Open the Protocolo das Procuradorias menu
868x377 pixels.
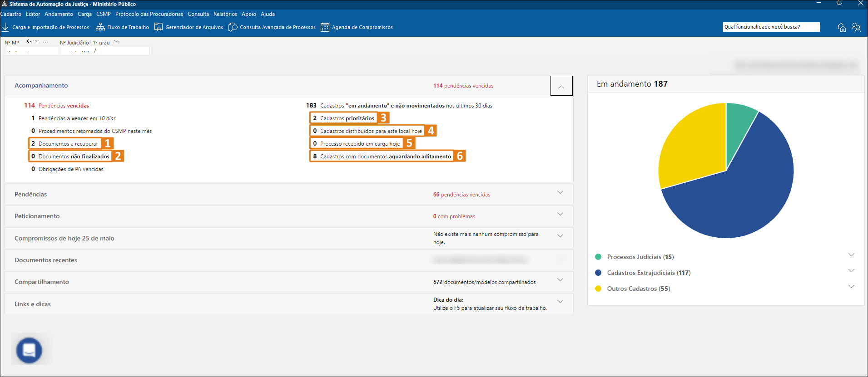point(149,14)
